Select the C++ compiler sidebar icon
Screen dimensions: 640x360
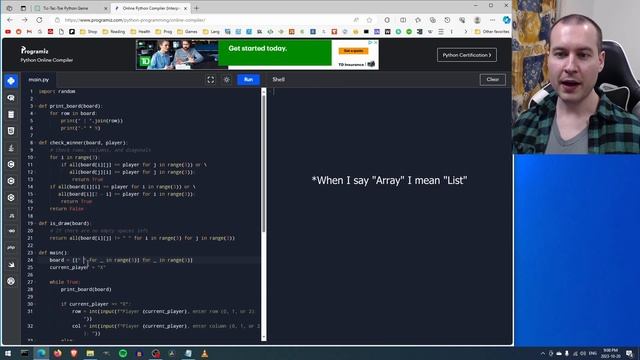[11, 181]
